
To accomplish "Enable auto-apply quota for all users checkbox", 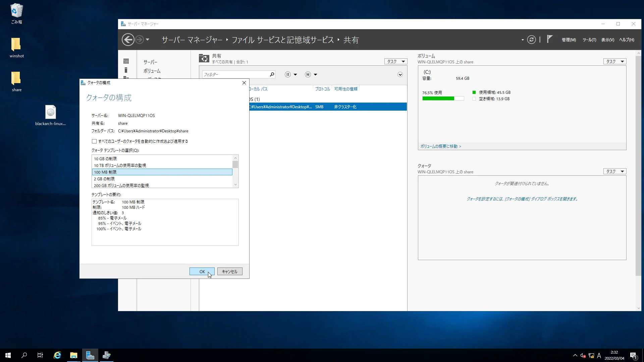I will (x=94, y=141).
